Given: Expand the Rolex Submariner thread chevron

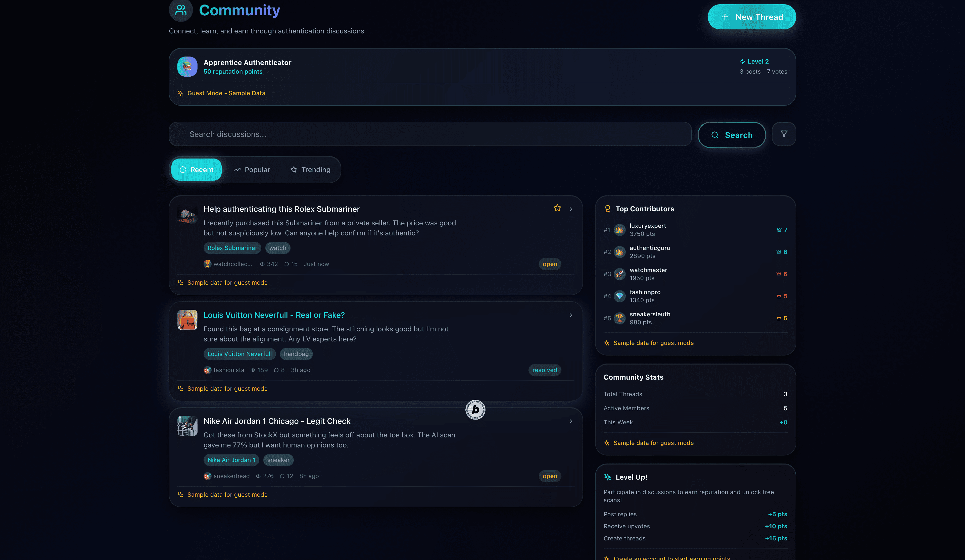Looking at the screenshot, I should [570, 209].
